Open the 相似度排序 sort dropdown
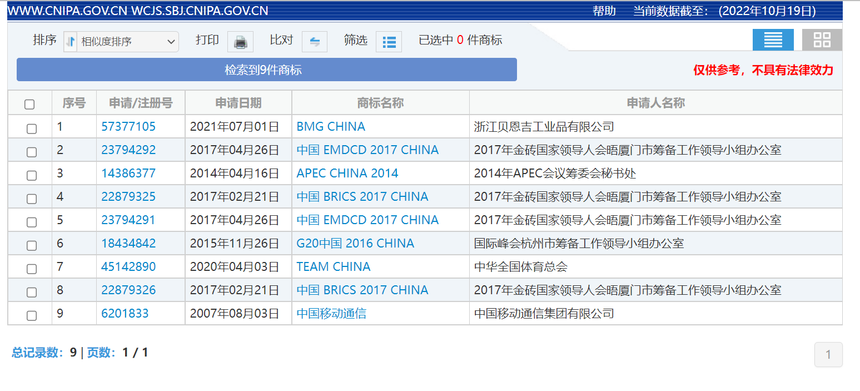 pos(128,41)
